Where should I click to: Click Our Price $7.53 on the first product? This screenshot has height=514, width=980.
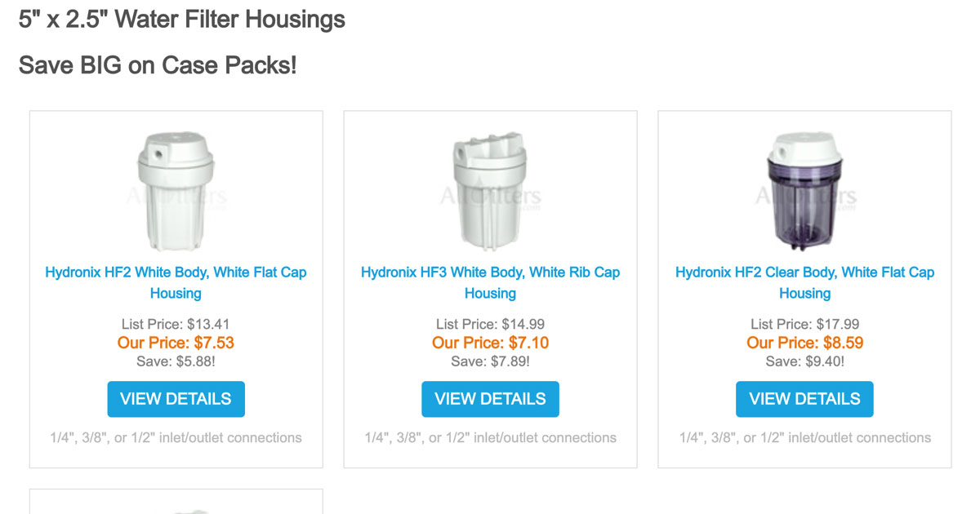pyautogui.click(x=176, y=343)
